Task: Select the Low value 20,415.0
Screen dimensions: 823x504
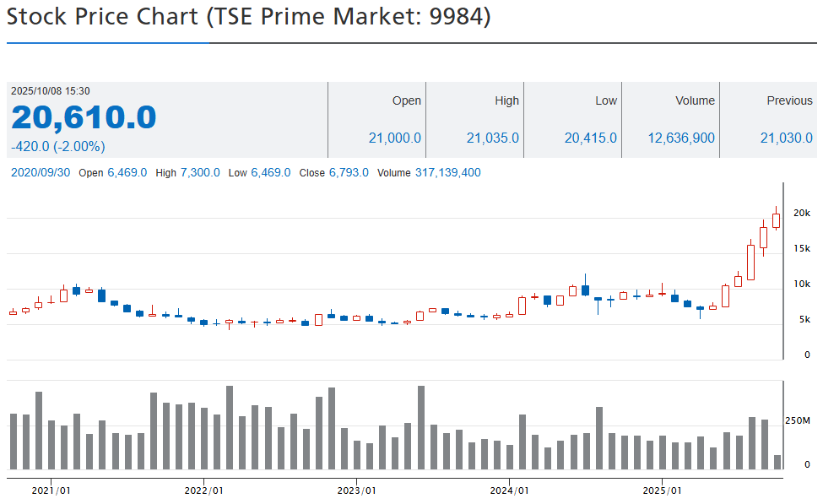Action: tap(590, 138)
